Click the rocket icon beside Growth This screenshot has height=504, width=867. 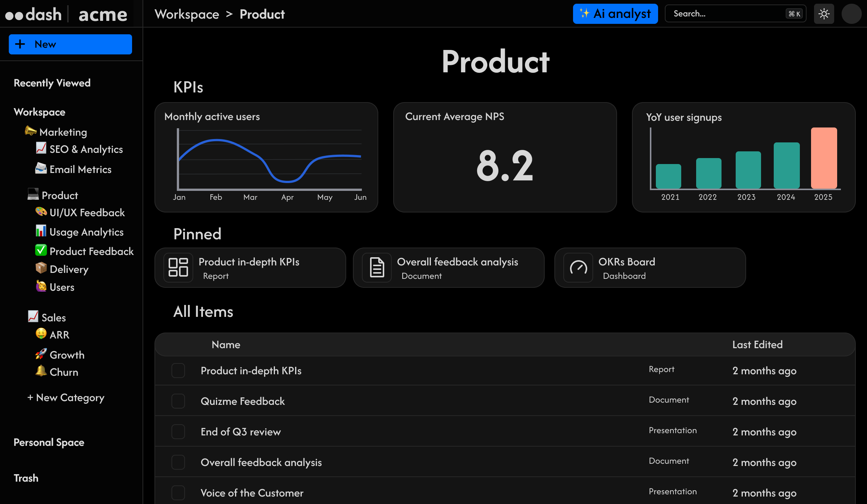point(41,354)
